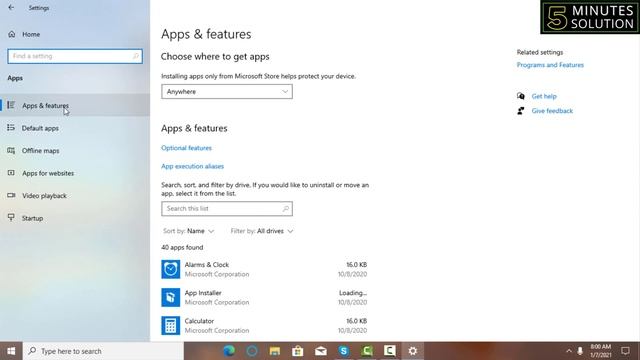This screenshot has width=640, height=360.
Task: Click the Give feedback link
Action: (x=552, y=111)
